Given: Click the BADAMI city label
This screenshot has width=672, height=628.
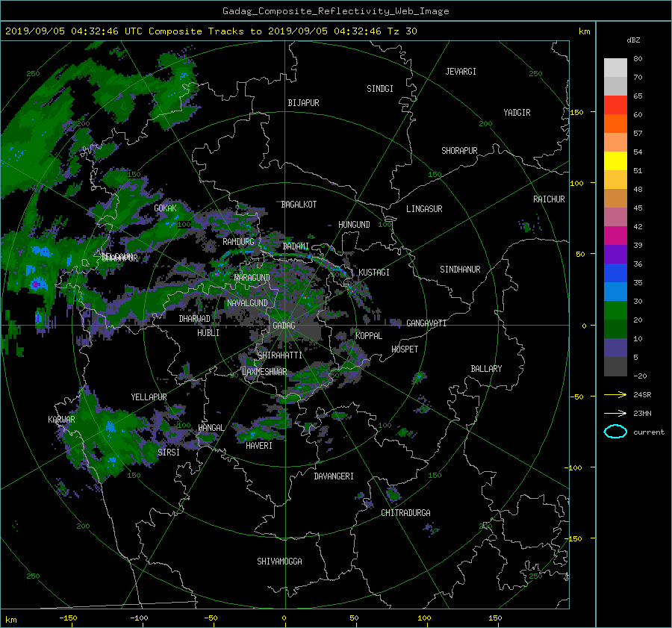Looking at the screenshot, I should [296, 246].
